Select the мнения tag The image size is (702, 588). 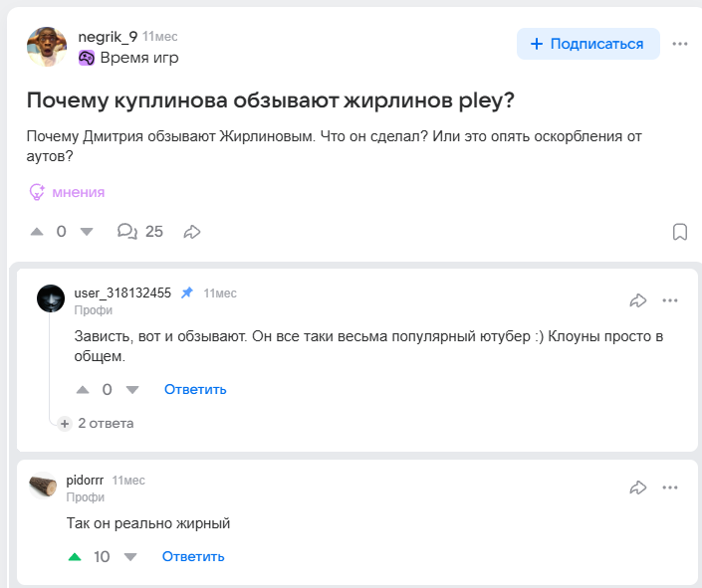(x=67, y=192)
